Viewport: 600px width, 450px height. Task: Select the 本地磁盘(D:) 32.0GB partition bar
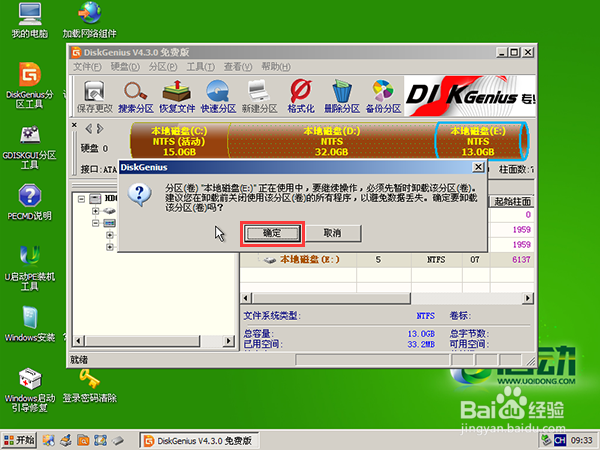click(331, 141)
